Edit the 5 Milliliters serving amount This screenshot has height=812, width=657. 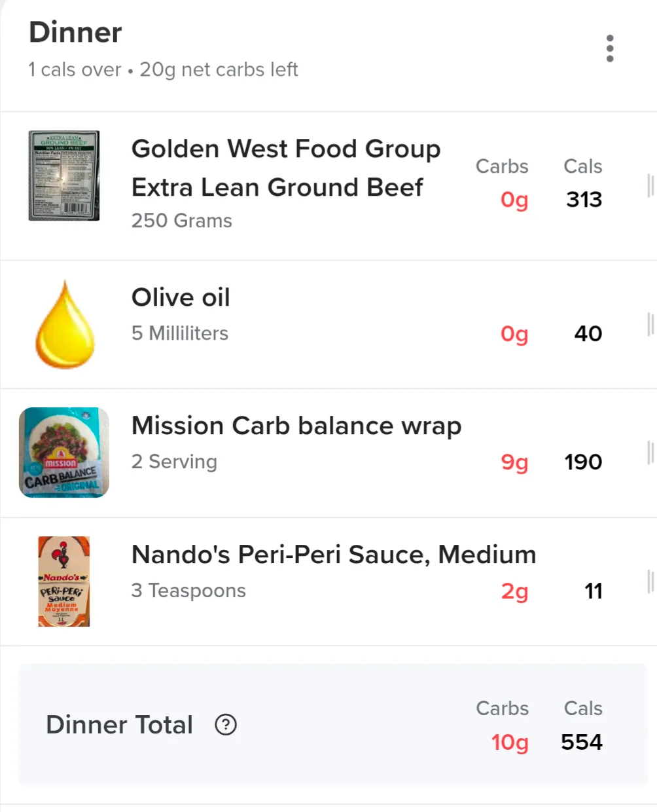180,333
